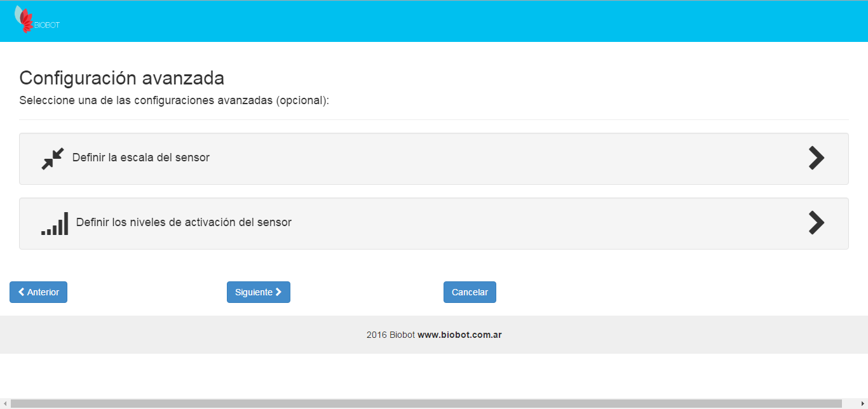This screenshot has height=409, width=868.
Task: Click the right chevron icon inside Siguiente
Action: pos(278,292)
